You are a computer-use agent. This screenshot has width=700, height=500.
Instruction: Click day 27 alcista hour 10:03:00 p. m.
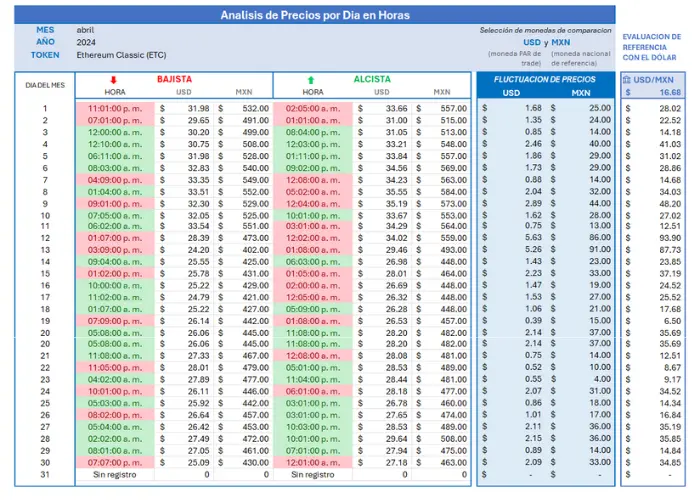[x=312, y=427]
